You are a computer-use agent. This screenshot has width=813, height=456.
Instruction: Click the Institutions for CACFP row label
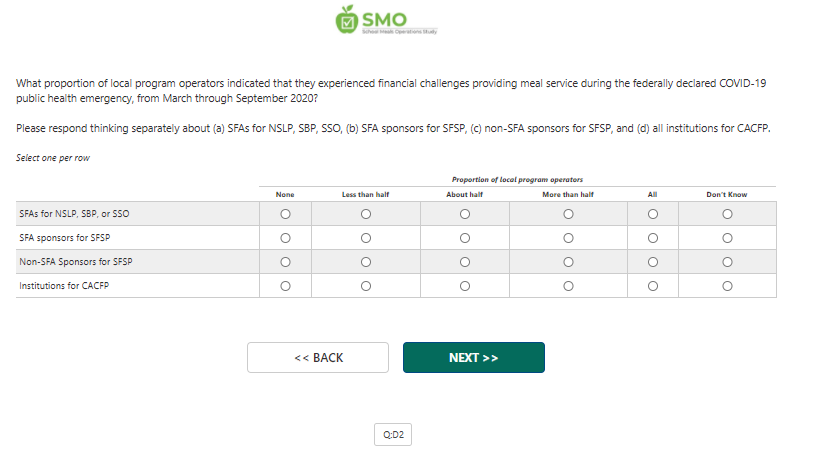point(61,286)
